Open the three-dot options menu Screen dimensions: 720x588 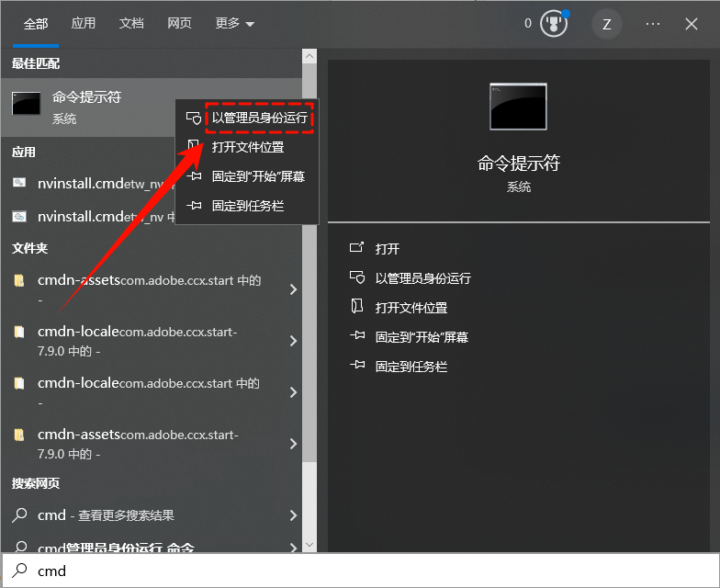(x=652, y=24)
